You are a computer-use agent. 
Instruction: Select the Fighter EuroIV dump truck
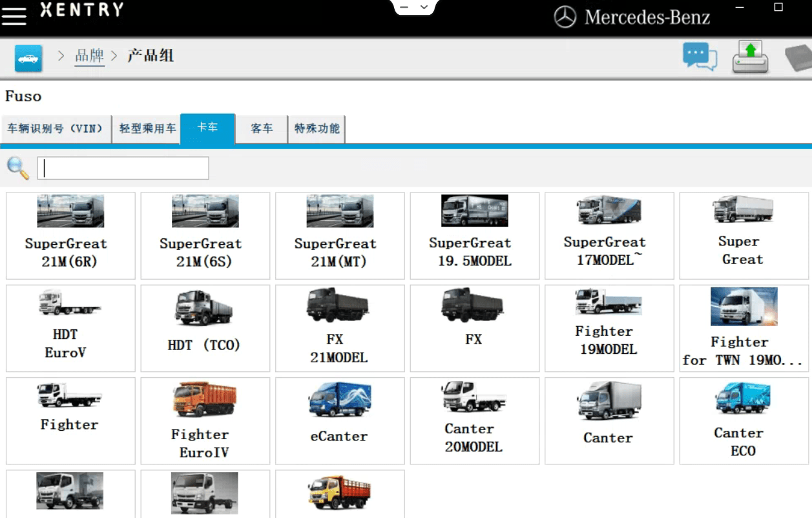coord(205,420)
